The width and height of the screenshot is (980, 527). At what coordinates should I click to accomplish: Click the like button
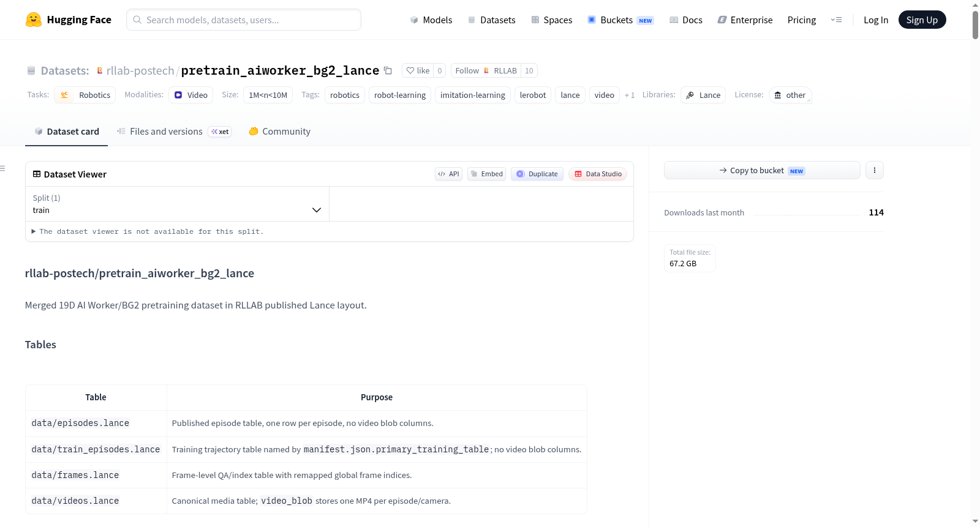pyautogui.click(x=418, y=70)
